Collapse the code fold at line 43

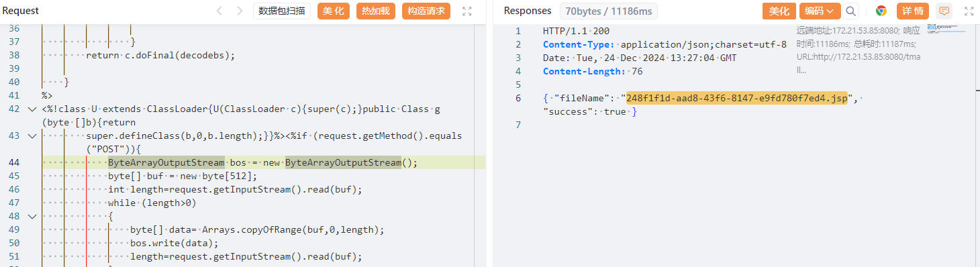pos(32,136)
